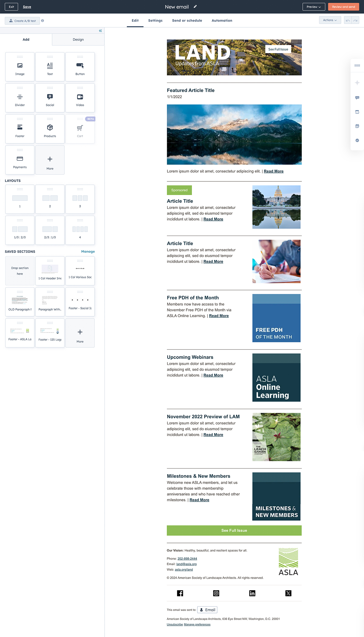Select OLD Paragraph saved section
This screenshot has width=364, height=637.
pyautogui.click(x=20, y=302)
